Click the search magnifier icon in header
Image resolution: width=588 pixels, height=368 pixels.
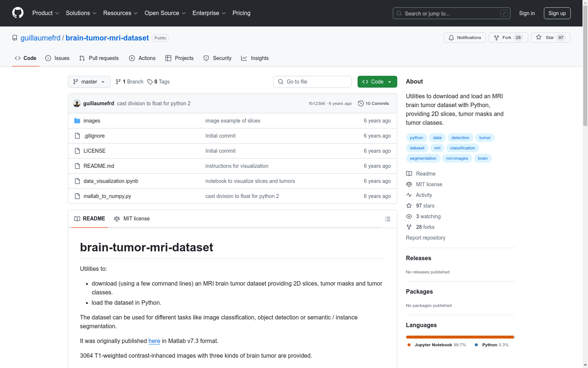coord(399,13)
